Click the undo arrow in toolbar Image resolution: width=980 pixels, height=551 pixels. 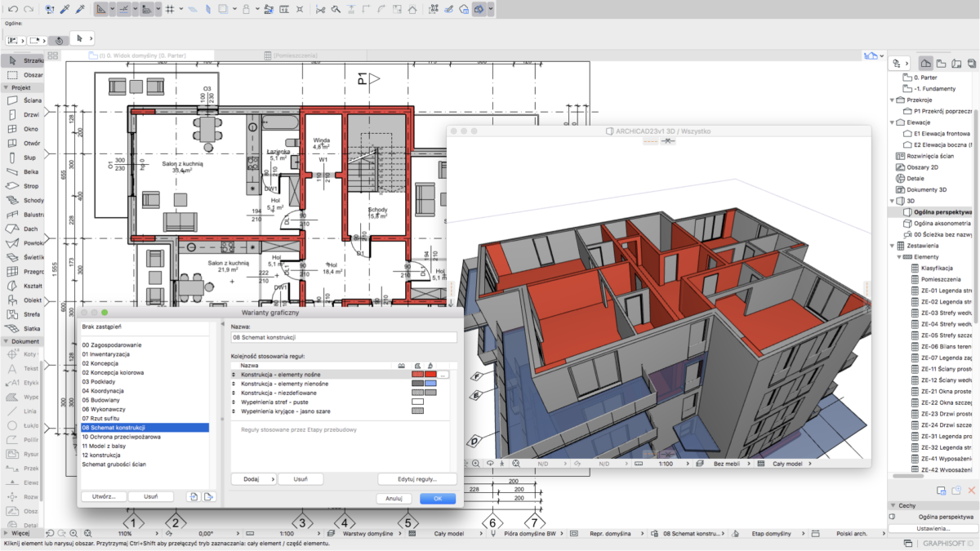pos(13,10)
